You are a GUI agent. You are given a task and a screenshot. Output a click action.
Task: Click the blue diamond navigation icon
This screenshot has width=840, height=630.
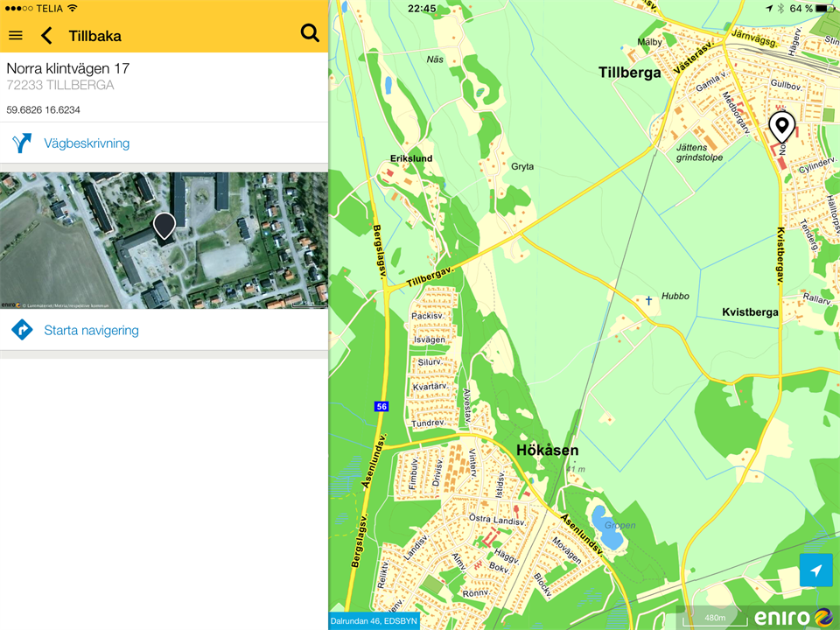(x=22, y=331)
